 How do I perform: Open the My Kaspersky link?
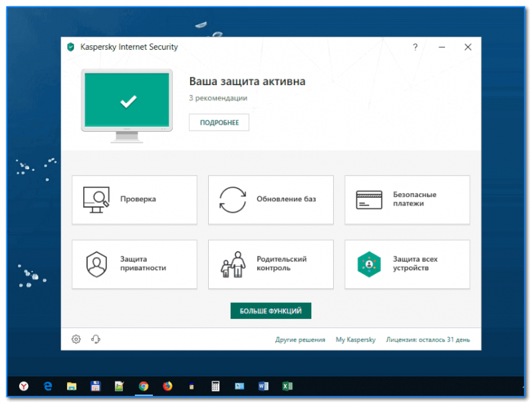click(356, 339)
